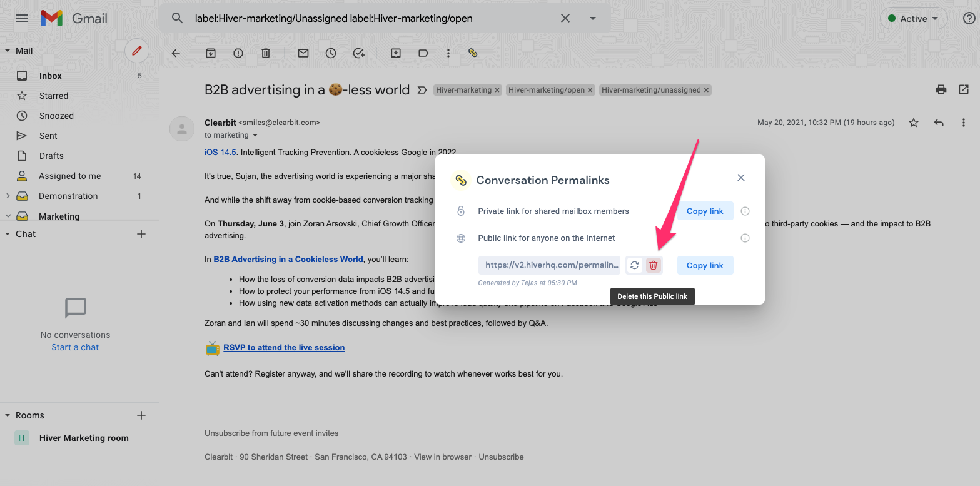Screen dimensions: 980x486
Task: Click the Move to icon
Action: 396,53
